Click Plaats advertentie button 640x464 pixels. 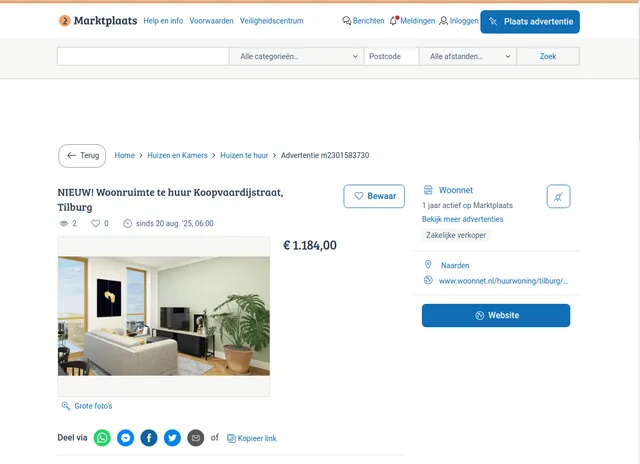tap(530, 22)
